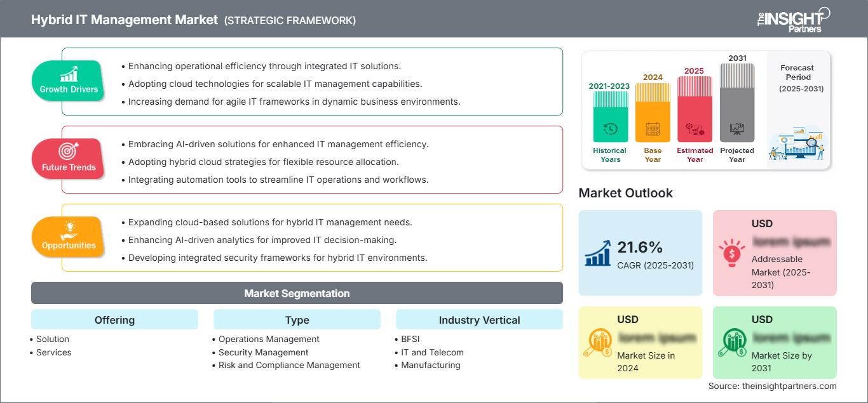Viewport: 868px width, 403px height.
Task: Select the Type segmentation header
Action: [x=297, y=320]
